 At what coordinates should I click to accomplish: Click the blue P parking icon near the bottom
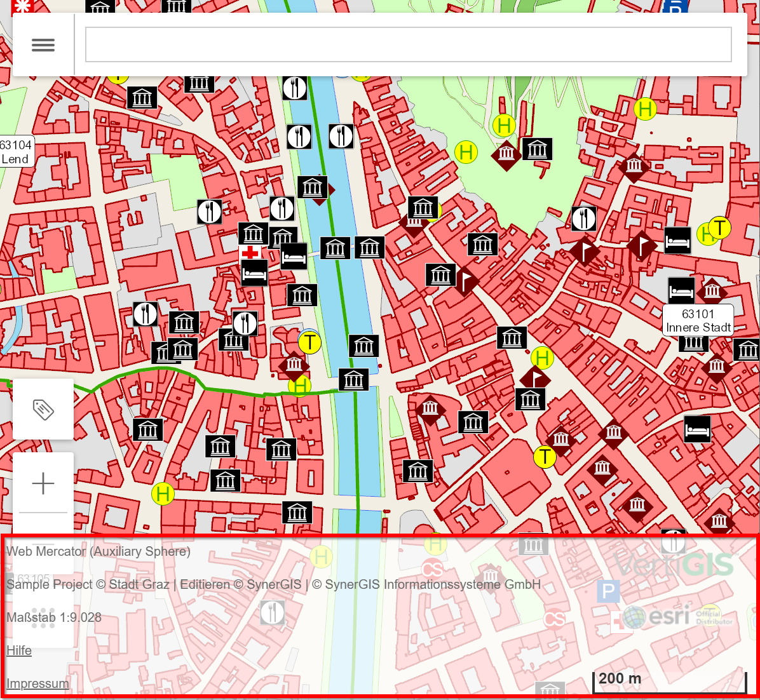(x=607, y=591)
